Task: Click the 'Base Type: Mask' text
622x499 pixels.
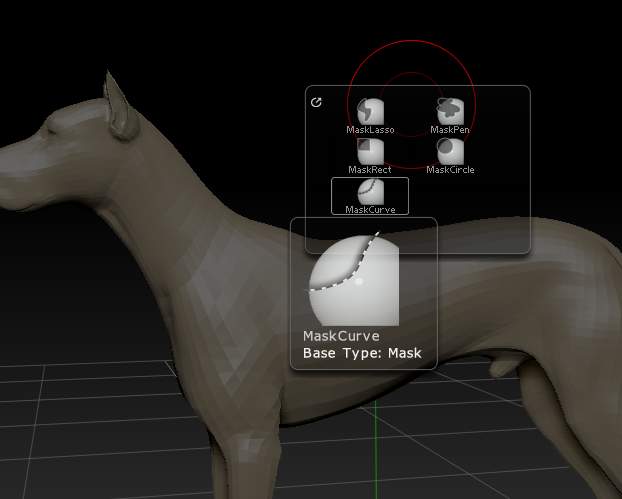Action: tap(362, 353)
